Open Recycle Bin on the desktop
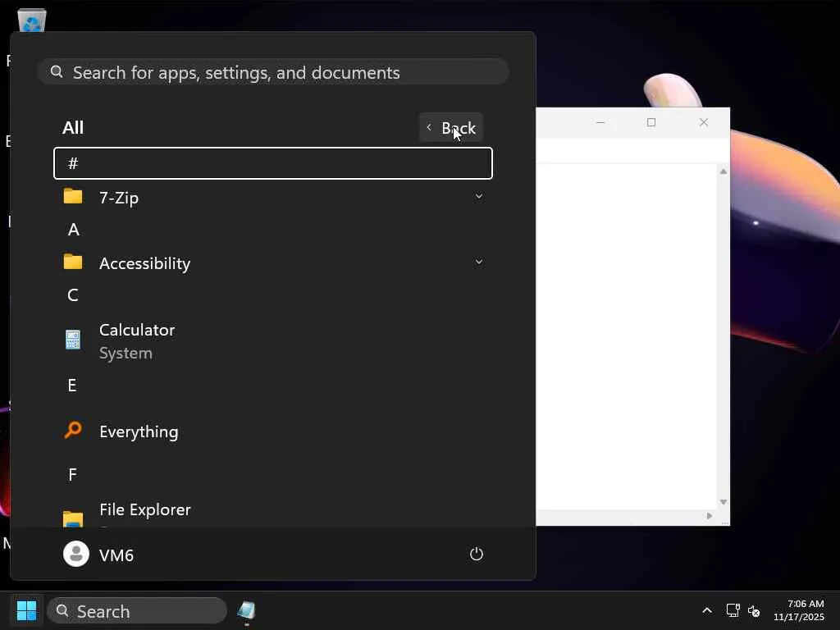The height and width of the screenshot is (630, 840). coord(32,20)
